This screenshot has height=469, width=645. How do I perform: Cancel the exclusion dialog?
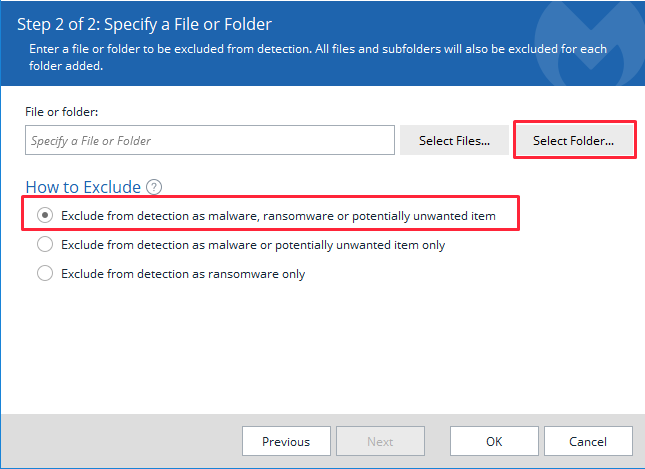point(588,441)
